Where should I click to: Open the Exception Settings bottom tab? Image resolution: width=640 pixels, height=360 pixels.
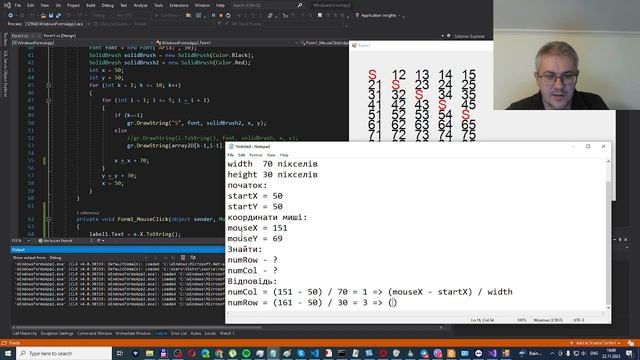(x=57, y=333)
